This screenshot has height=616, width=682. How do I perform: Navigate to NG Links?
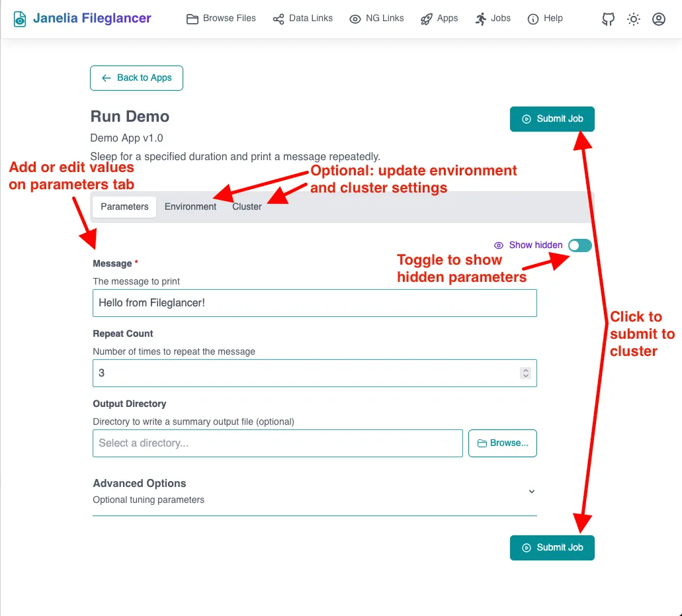tap(376, 19)
